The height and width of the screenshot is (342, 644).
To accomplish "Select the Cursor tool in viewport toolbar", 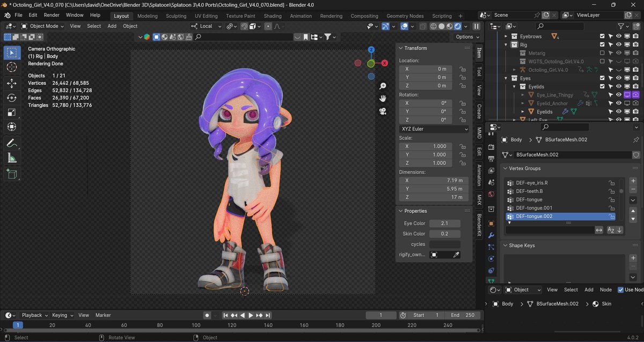I will click(x=12, y=67).
